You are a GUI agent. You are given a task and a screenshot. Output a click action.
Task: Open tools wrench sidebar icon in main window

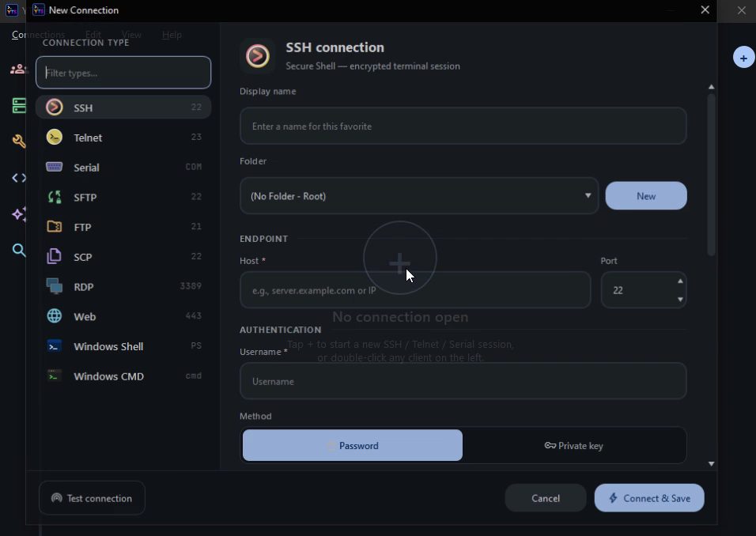pos(19,142)
